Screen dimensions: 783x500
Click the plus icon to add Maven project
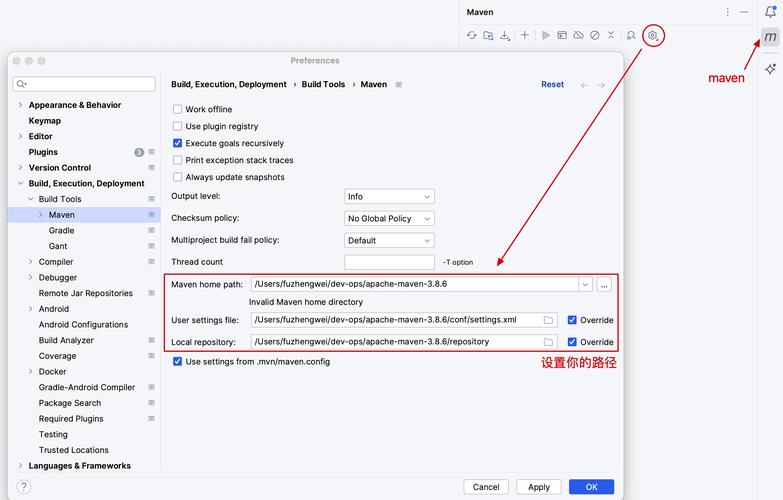click(x=525, y=35)
